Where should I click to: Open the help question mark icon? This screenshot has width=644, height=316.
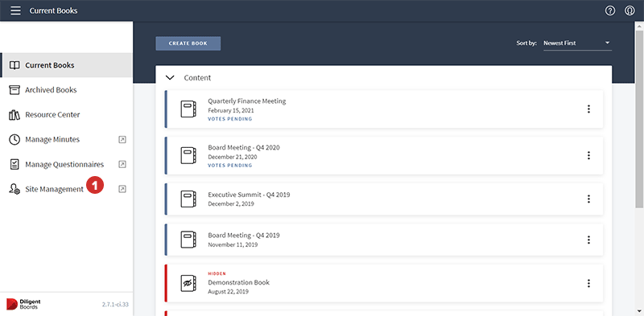610,10
